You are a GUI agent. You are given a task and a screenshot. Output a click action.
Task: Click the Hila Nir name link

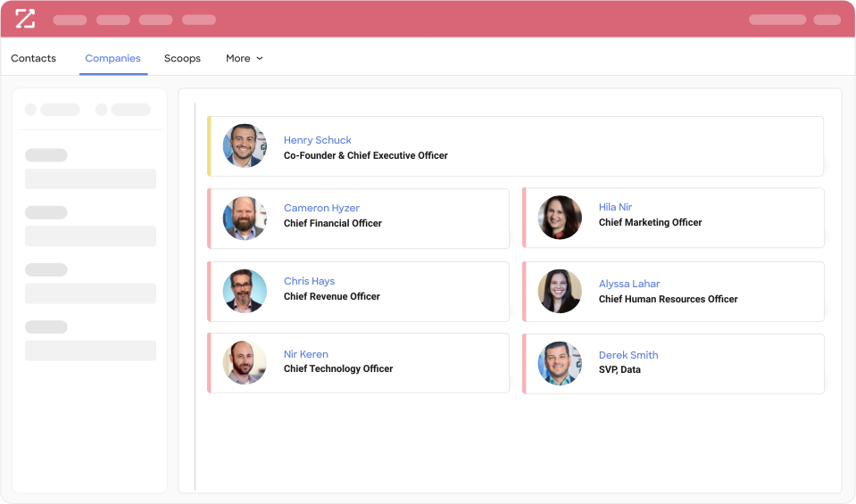point(615,207)
